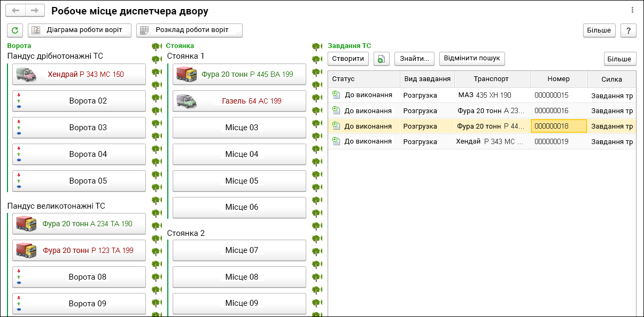Sort by Силка column header
The width and height of the screenshot is (644, 317).
[611, 79]
